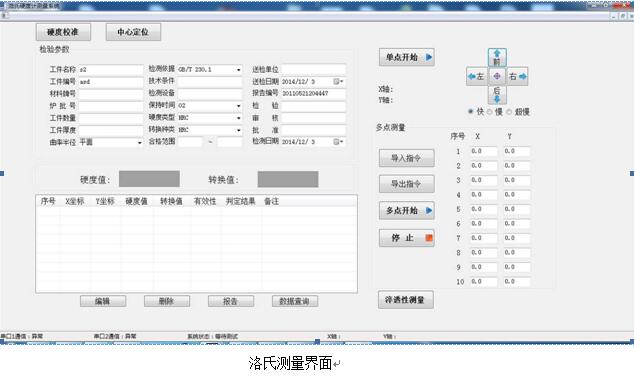Stop measurement with 停止 button
The width and height of the screenshot is (634, 376).
[407, 238]
